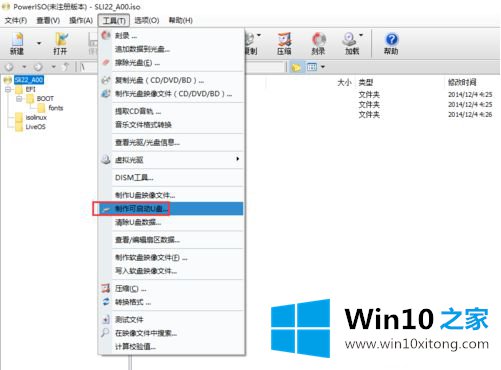Select the LiveOS folder in tree

pyautogui.click(x=35, y=127)
